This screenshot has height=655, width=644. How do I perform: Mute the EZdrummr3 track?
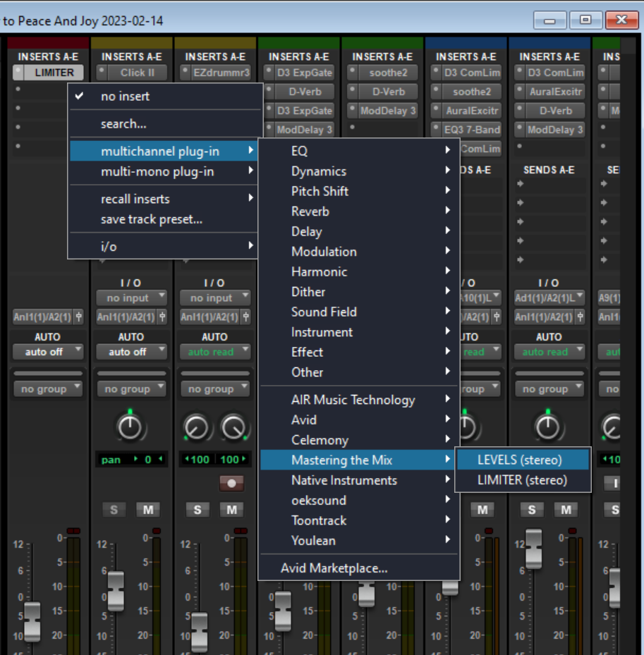point(231,510)
